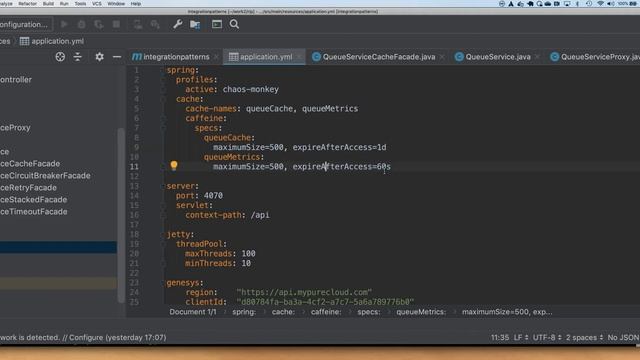Click the Run with Coverage icon
The width and height of the screenshot is (640, 360).
pos(99,24)
